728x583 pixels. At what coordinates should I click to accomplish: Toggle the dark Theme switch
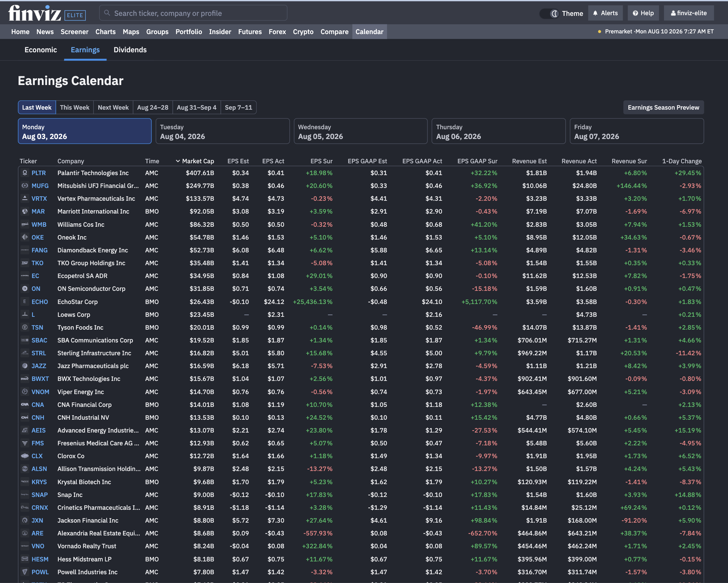pyautogui.click(x=549, y=13)
